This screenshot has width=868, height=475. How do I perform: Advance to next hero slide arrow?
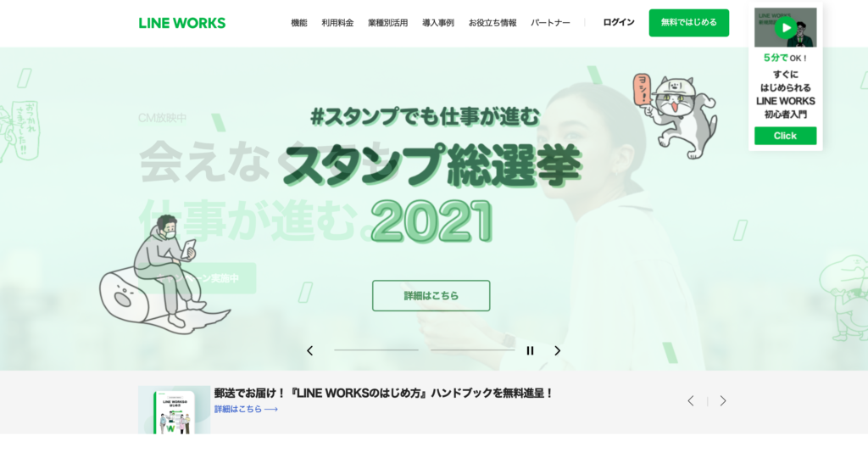point(558,350)
